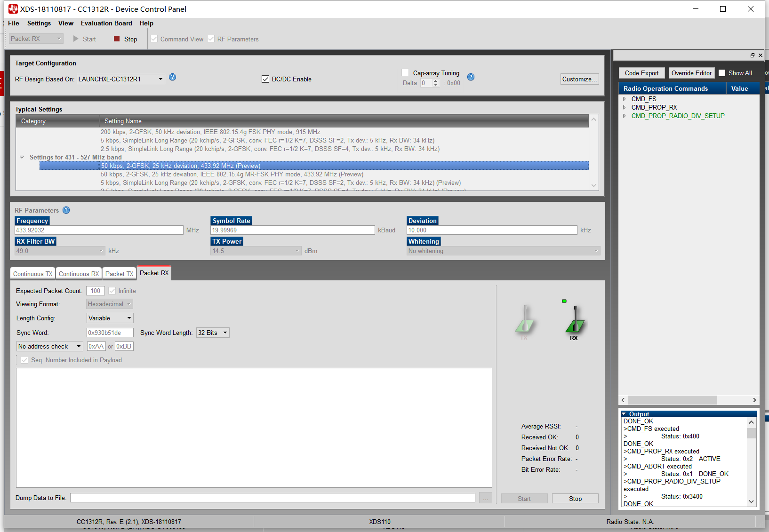Click the RX antenna icon

coord(574,322)
